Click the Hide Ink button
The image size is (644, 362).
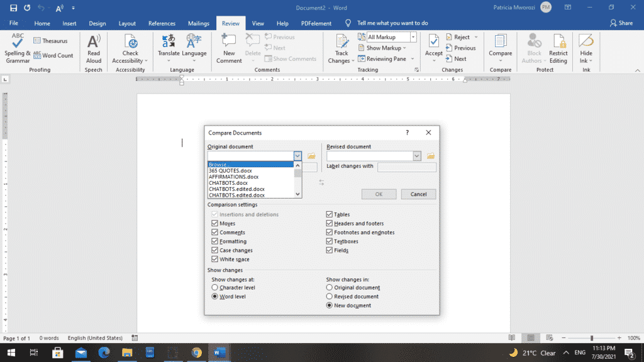[x=586, y=48]
